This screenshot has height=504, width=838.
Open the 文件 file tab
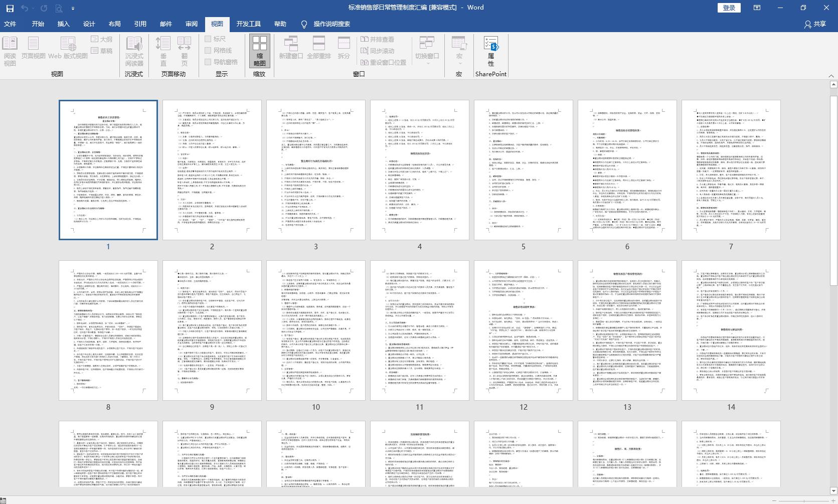(x=10, y=24)
